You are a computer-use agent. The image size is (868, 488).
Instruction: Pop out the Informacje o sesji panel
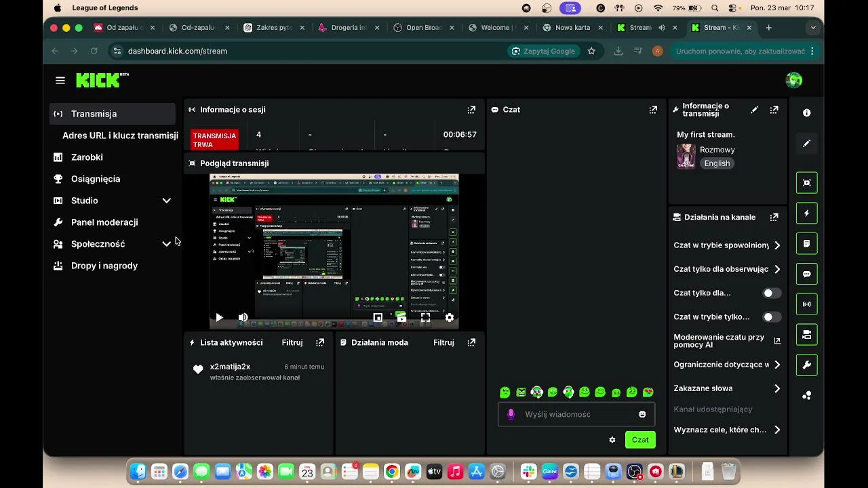point(471,109)
